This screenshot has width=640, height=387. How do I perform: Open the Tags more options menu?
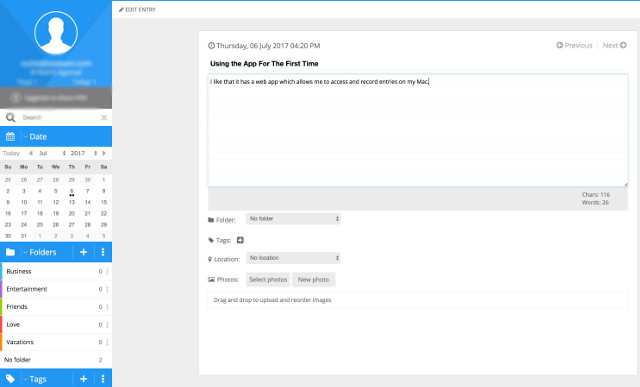pyautogui.click(x=103, y=379)
